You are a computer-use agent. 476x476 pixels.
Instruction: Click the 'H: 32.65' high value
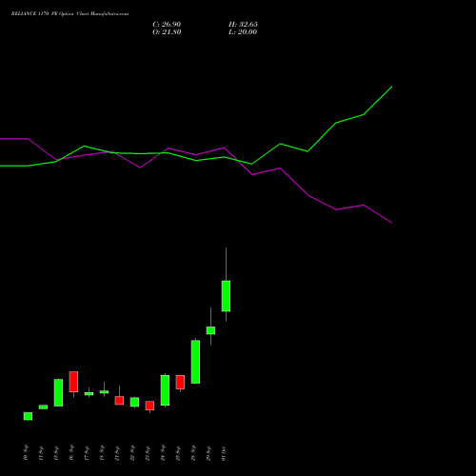tap(243, 25)
